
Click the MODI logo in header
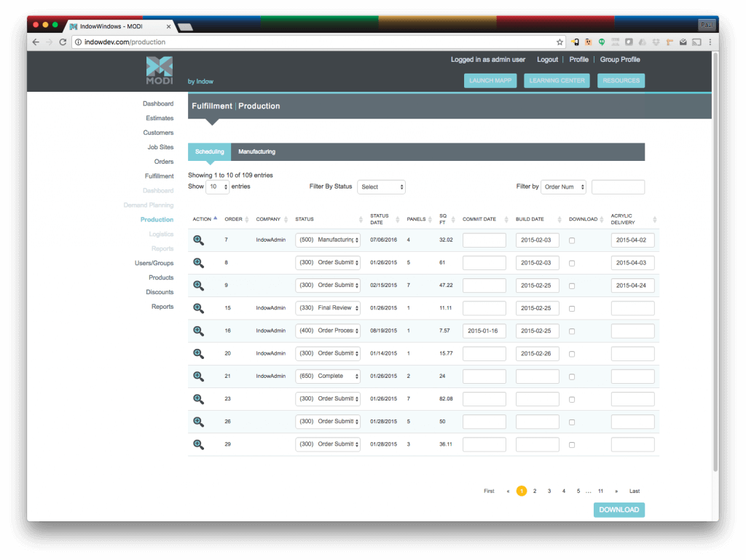(x=160, y=71)
